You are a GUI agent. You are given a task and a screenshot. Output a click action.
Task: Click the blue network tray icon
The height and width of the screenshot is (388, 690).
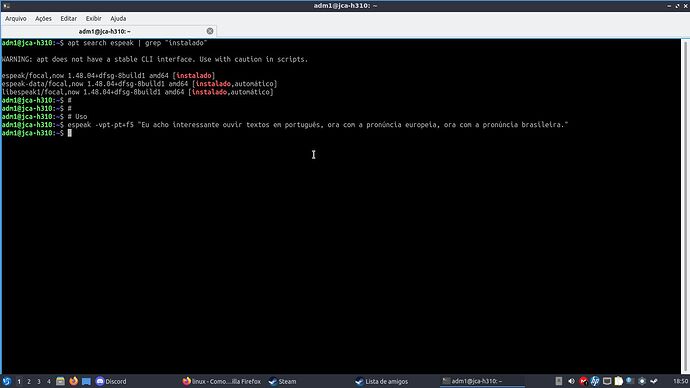(x=630, y=381)
